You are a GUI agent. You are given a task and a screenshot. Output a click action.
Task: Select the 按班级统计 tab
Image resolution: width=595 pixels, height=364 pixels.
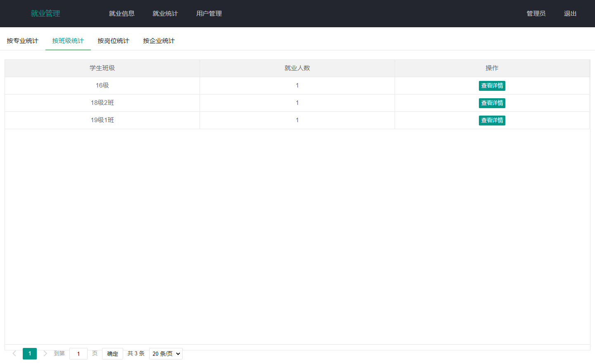click(68, 41)
